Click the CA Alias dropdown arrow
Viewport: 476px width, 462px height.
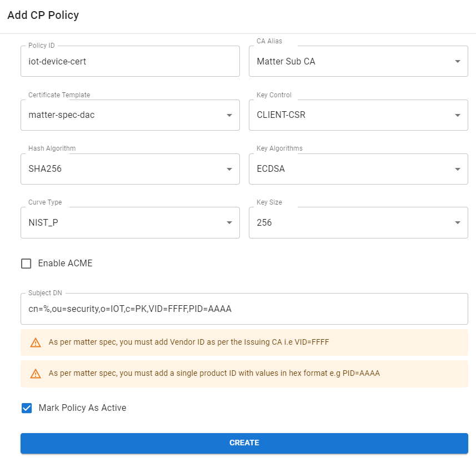[458, 61]
